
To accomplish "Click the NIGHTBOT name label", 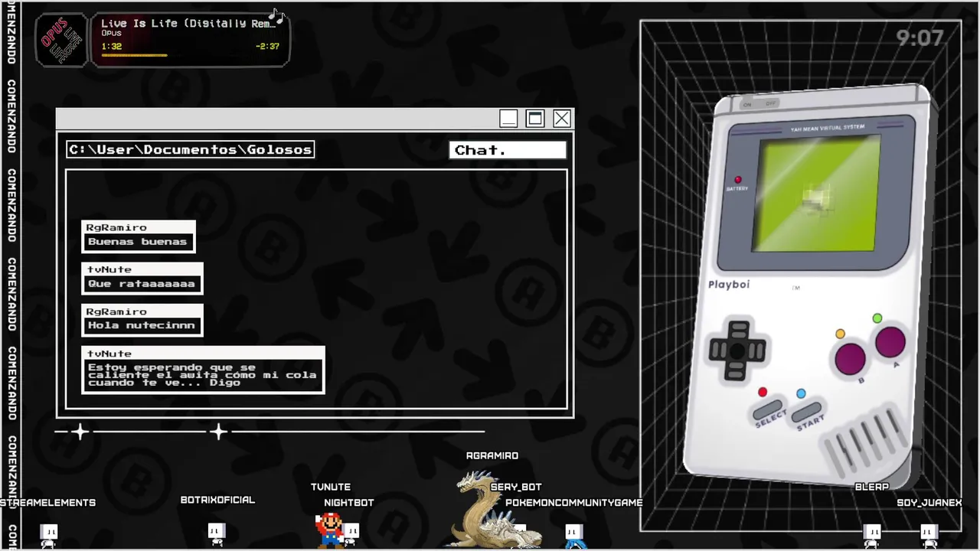I will (349, 503).
